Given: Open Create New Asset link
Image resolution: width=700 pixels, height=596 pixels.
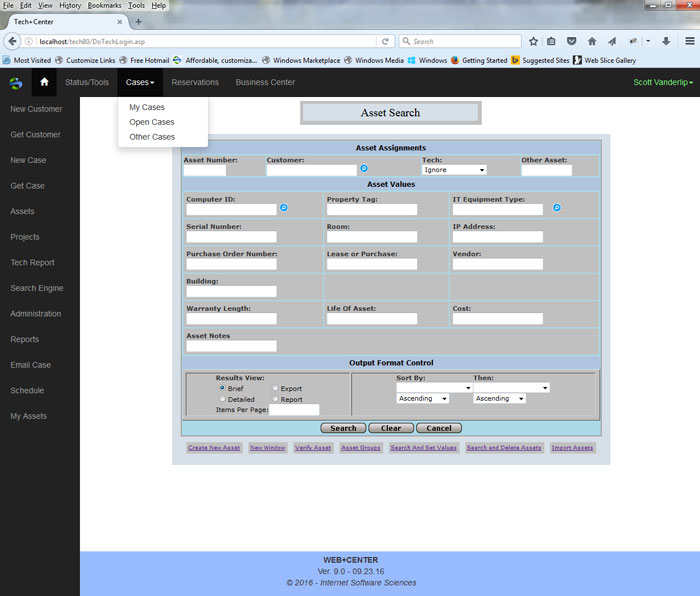Looking at the screenshot, I should (x=214, y=447).
